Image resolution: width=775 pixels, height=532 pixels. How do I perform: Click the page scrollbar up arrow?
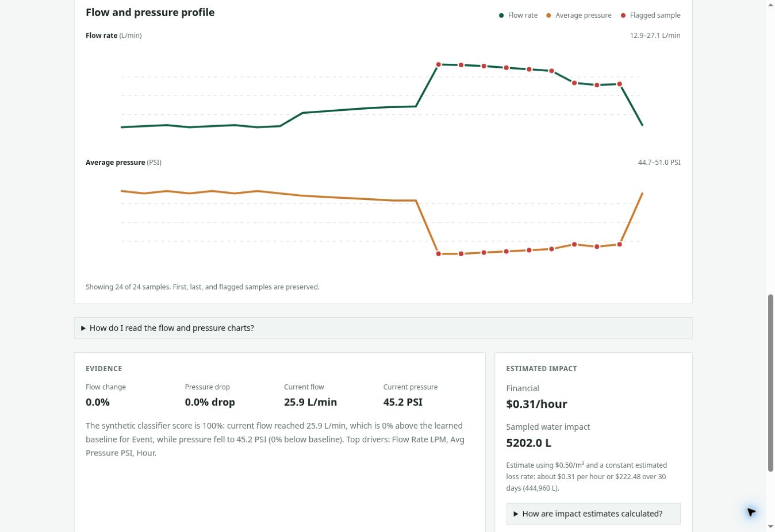pos(770,5)
